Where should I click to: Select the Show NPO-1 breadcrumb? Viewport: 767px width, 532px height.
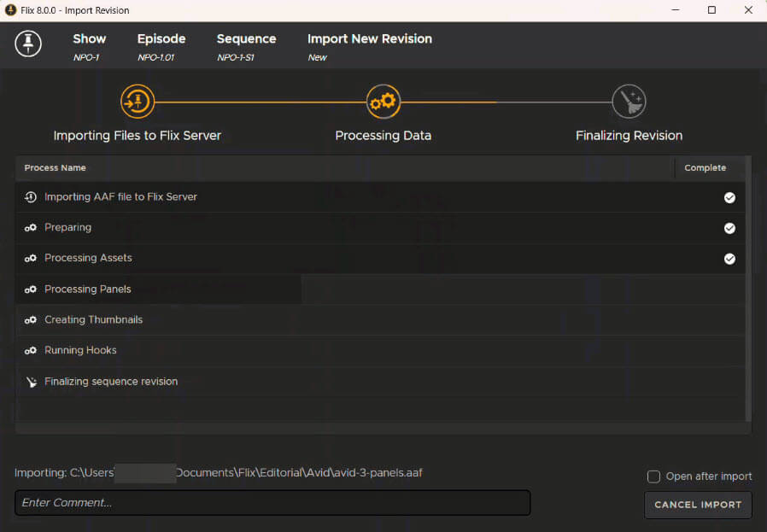[x=89, y=46]
